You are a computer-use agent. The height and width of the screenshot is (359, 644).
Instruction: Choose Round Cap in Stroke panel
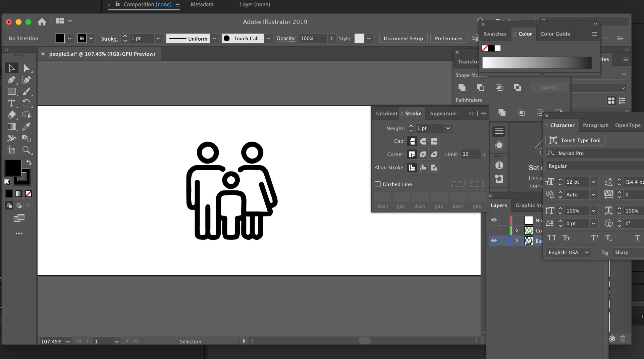pyautogui.click(x=423, y=141)
